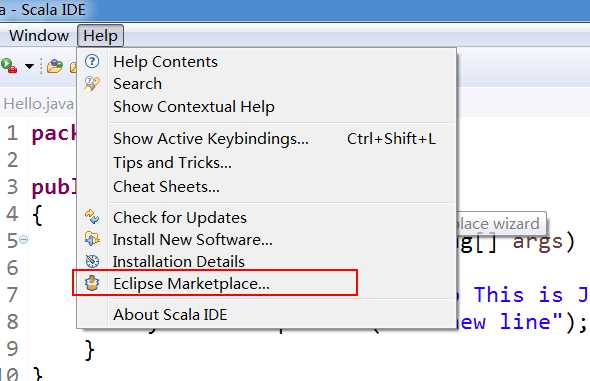Open About Scala IDE

(267, 314)
